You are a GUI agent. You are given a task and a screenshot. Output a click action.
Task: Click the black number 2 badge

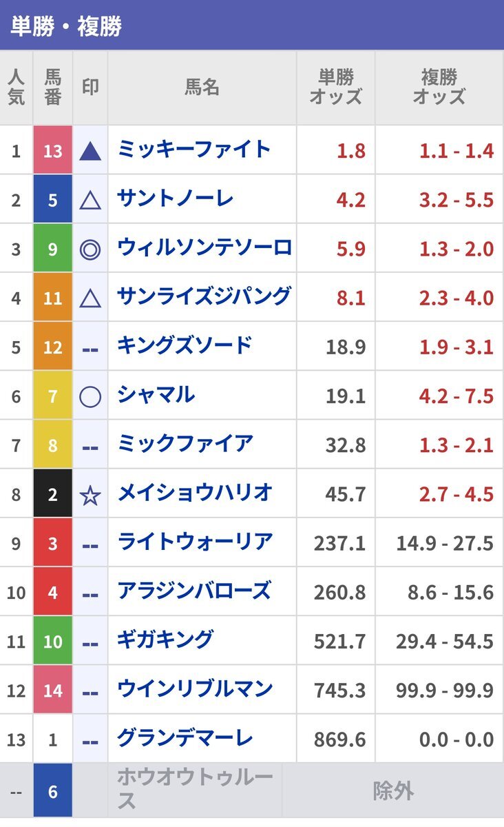(x=53, y=494)
